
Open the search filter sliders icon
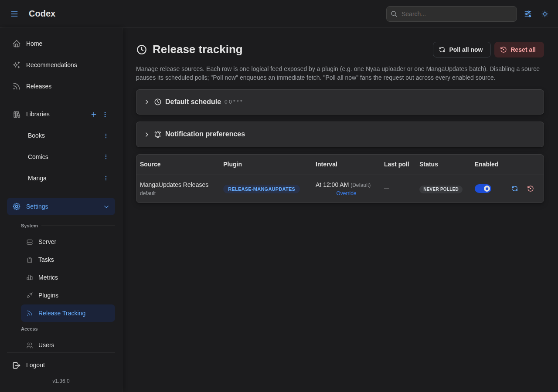point(528,14)
